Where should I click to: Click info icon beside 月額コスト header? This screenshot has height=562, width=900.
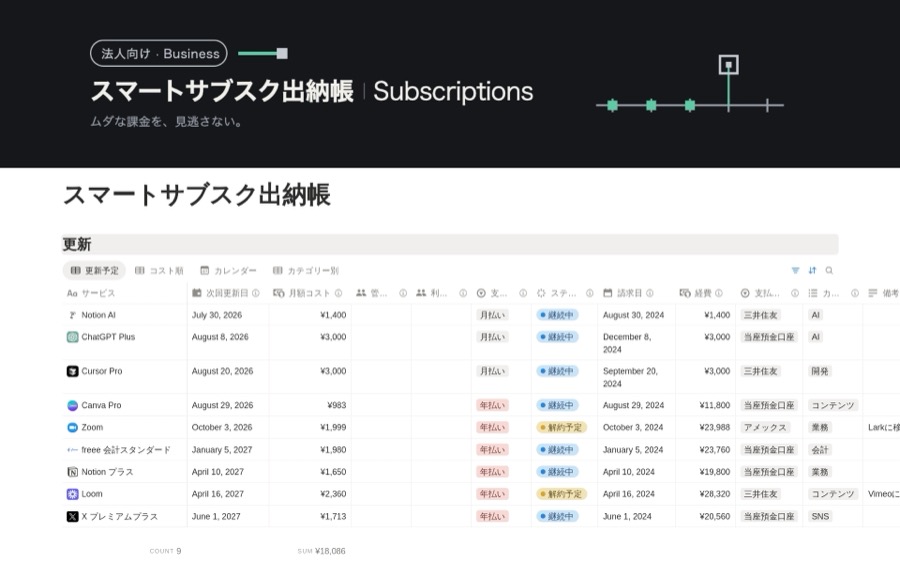click(338, 293)
